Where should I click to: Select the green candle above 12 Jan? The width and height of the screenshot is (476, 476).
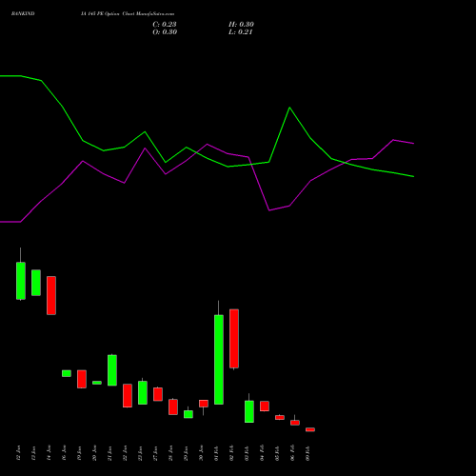(x=21, y=281)
